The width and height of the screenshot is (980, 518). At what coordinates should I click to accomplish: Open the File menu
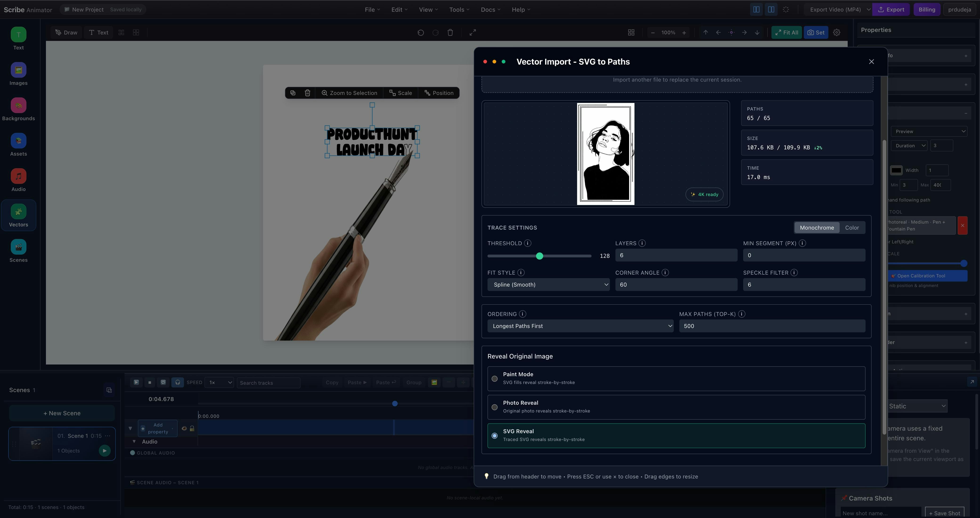pos(372,9)
